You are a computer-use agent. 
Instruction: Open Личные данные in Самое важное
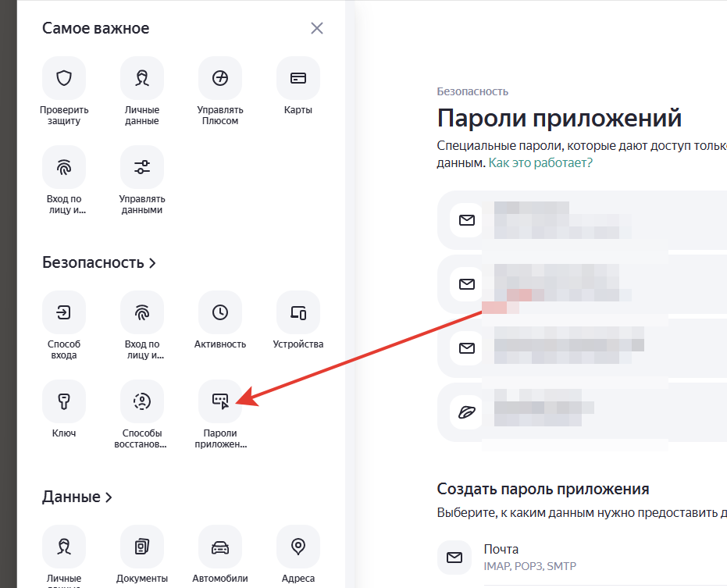tap(141, 78)
